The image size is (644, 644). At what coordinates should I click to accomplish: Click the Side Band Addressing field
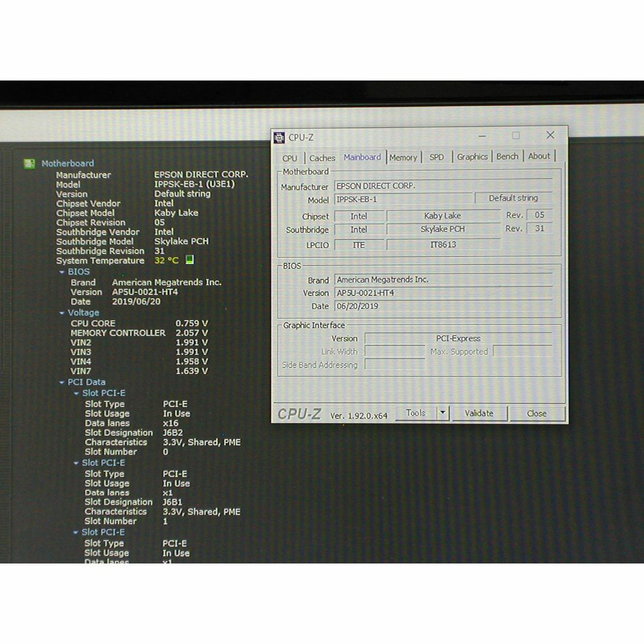point(395,365)
